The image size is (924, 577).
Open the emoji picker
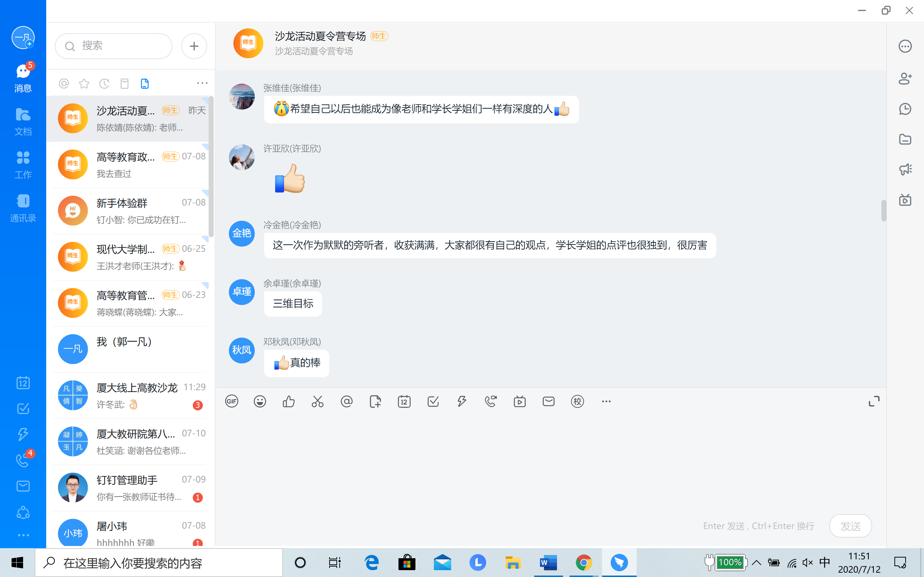click(x=260, y=401)
